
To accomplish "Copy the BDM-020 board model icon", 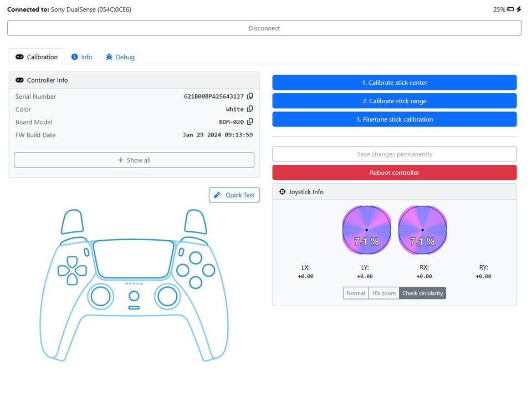I will coord(250,121).
